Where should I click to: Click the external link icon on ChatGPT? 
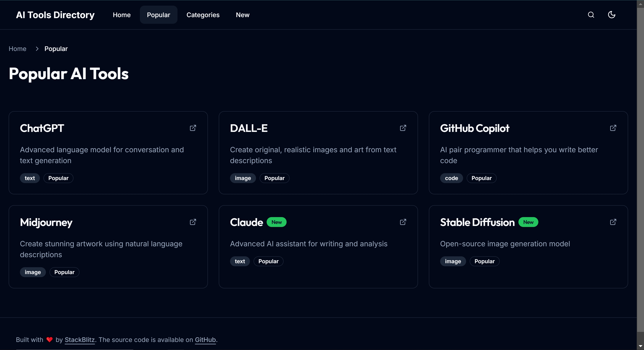[x=193, y=128]
